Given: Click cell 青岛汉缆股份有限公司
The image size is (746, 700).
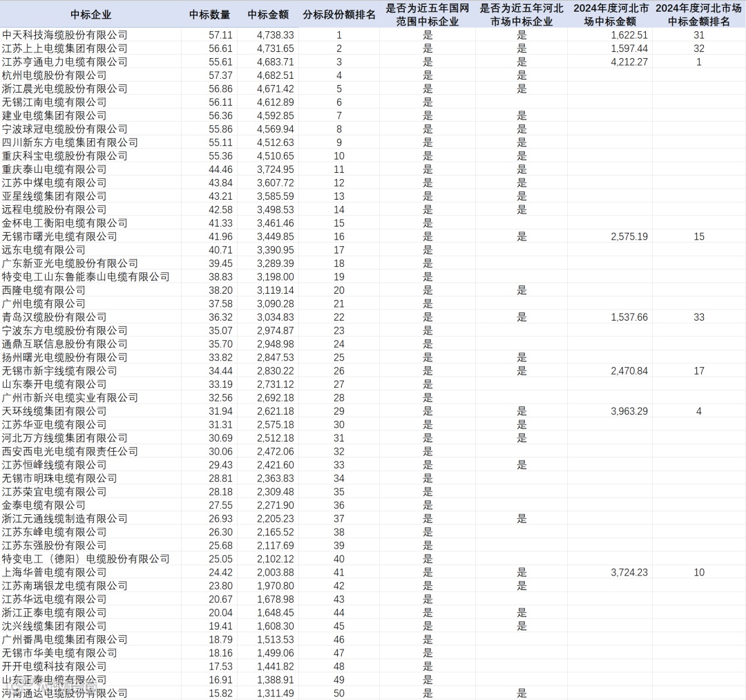Looking at the screenshot, I should (x=55, y=317).
